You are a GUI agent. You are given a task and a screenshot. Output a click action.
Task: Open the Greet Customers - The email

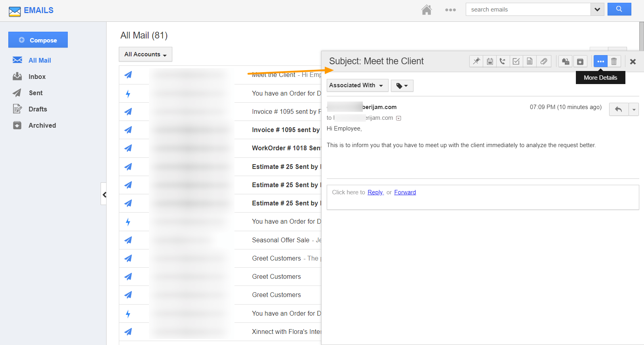(x=220, y=258)
